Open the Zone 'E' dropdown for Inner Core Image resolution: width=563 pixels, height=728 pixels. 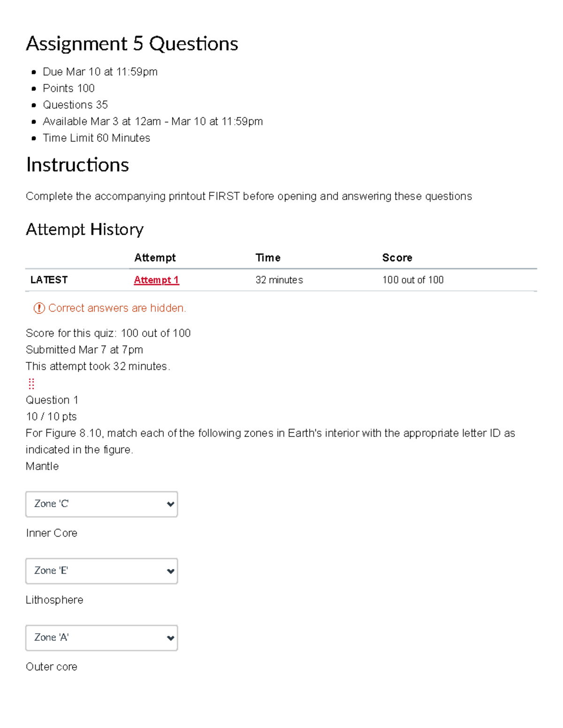101,571
